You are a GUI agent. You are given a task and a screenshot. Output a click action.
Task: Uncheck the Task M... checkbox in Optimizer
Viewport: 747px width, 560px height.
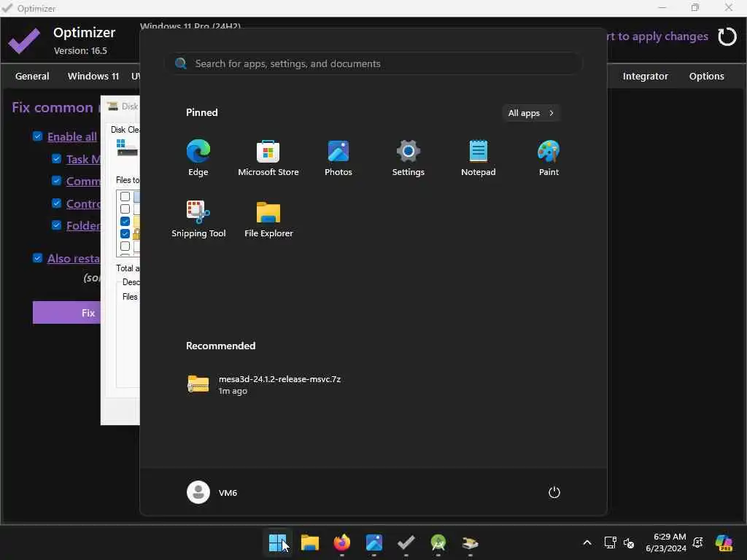56,158
